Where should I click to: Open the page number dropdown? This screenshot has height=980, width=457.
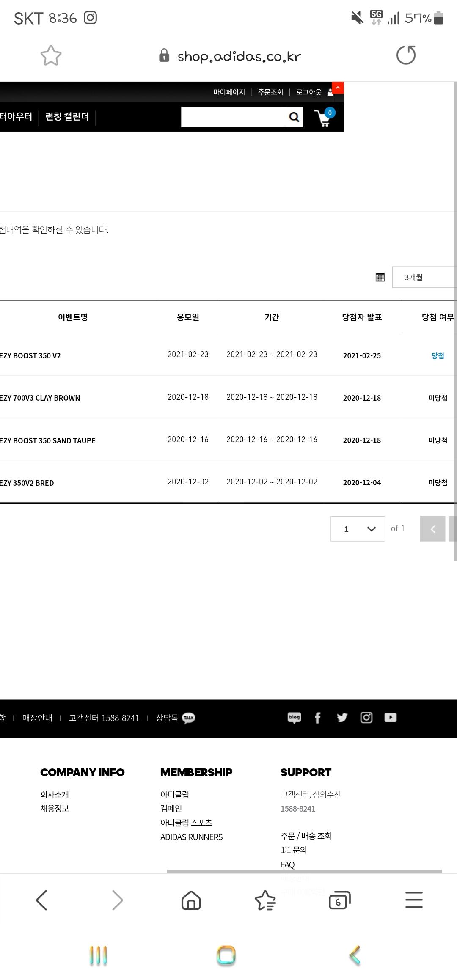[358, 529]
